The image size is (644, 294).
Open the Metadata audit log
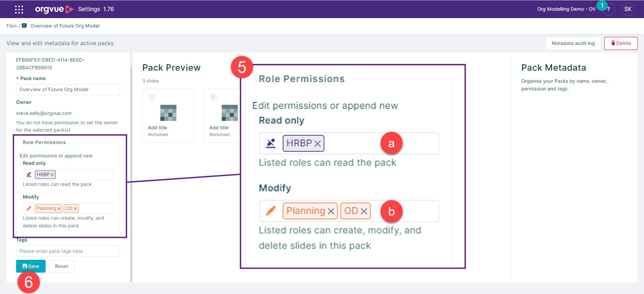(573, 43)
